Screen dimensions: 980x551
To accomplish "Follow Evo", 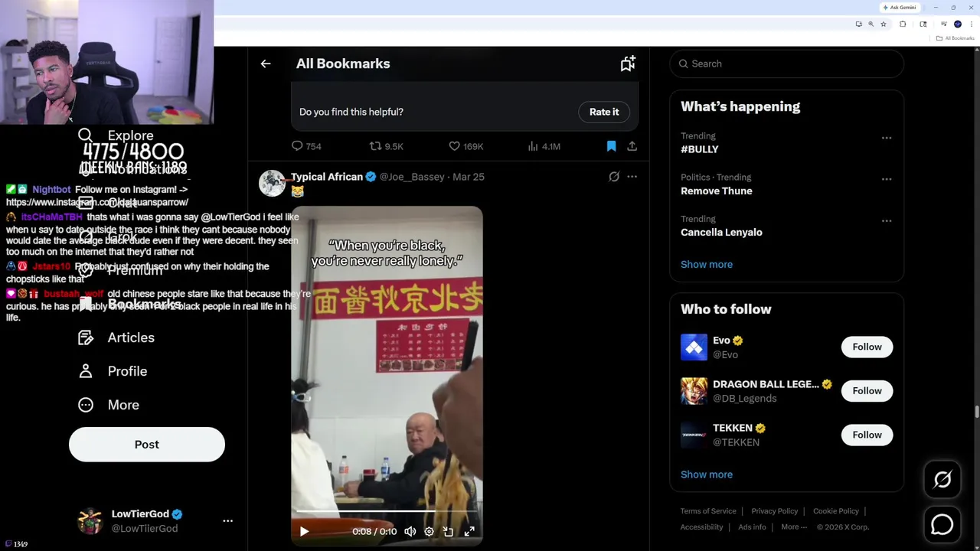I will click(867, 347).
